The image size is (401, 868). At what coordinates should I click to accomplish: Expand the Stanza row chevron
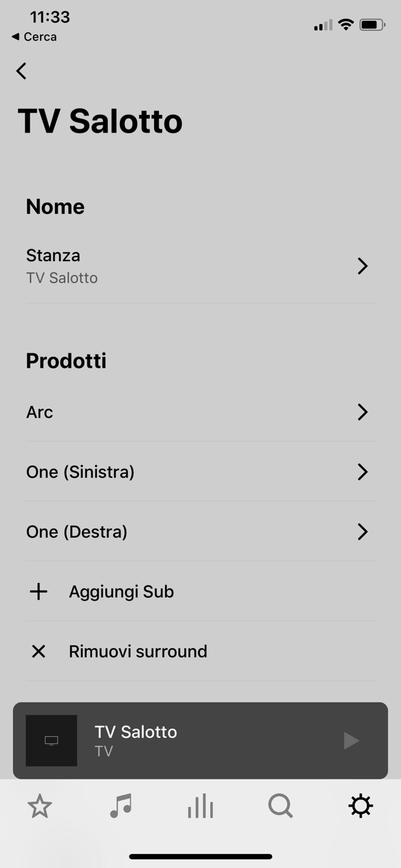point(362,266)
